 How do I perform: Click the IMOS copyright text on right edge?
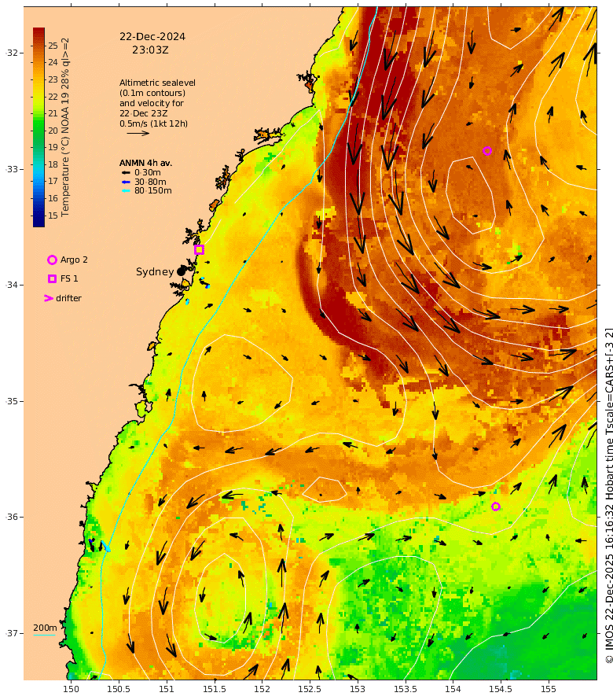[608, 496]
